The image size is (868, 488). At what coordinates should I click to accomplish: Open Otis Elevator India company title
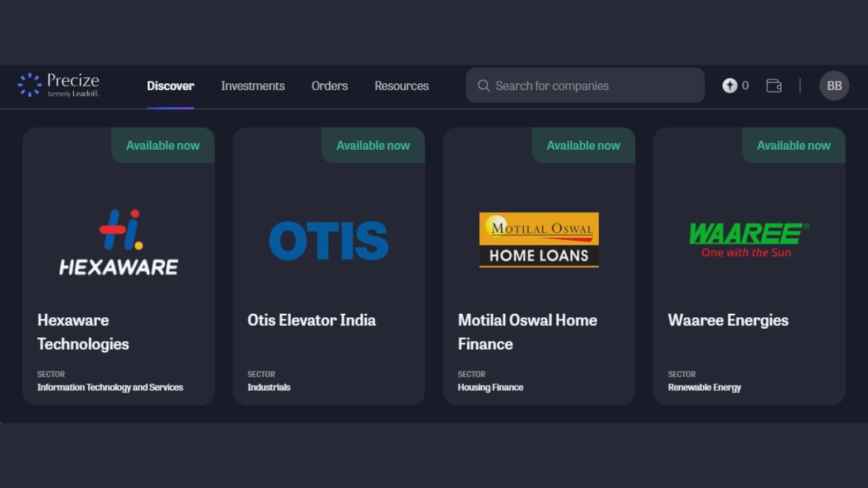tap(311, 320)
